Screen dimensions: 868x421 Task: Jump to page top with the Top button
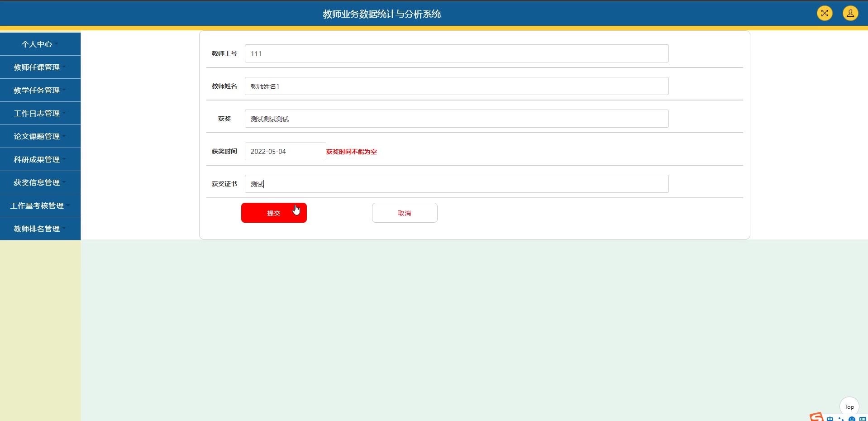(x=849, y=407)
